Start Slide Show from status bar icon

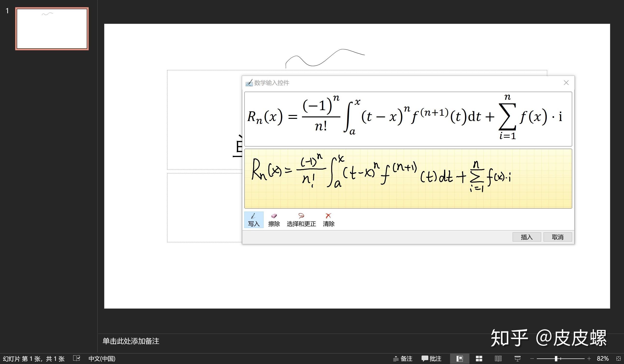pos(517,358)
